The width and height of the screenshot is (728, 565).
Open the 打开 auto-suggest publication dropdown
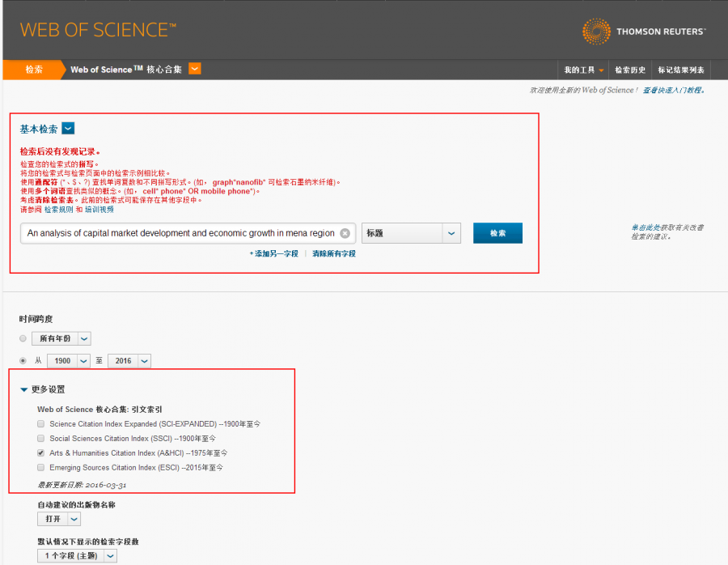coord(59,519)
